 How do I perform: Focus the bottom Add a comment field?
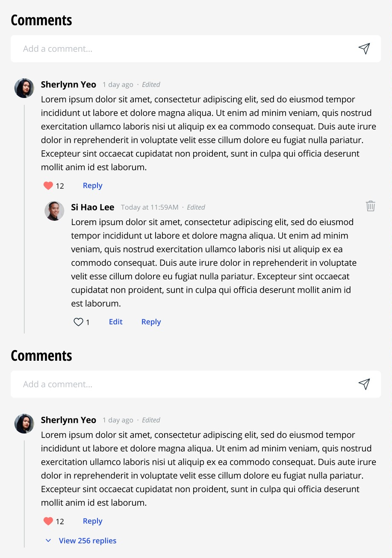coord(184,384)
